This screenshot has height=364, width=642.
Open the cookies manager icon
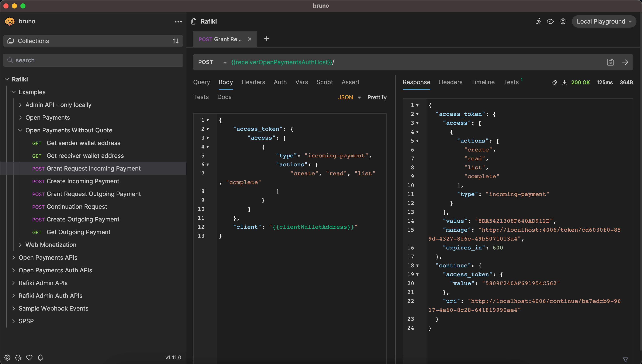(18, 357)
